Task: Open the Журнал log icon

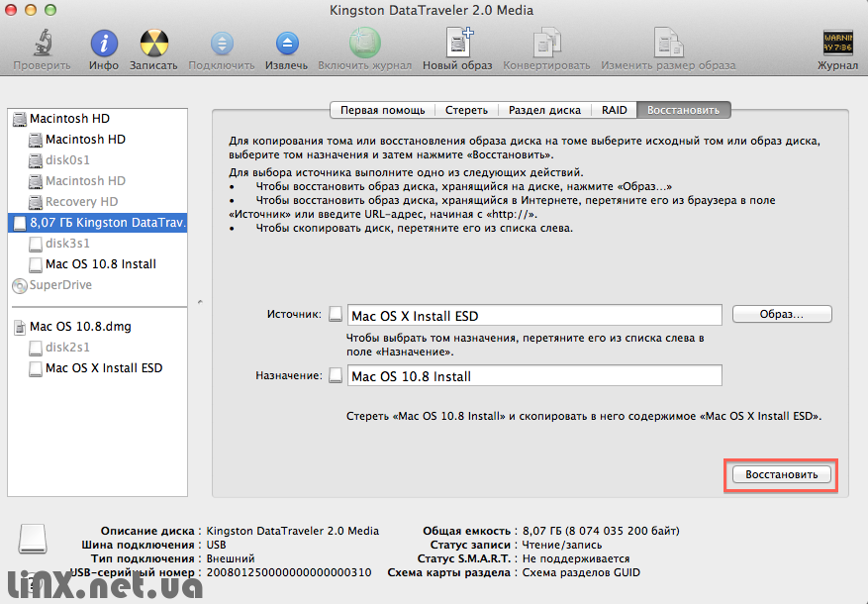Action: [837, 44]
